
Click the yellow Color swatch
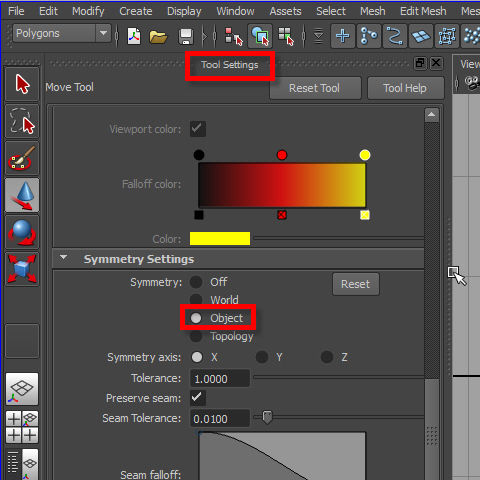220,239
